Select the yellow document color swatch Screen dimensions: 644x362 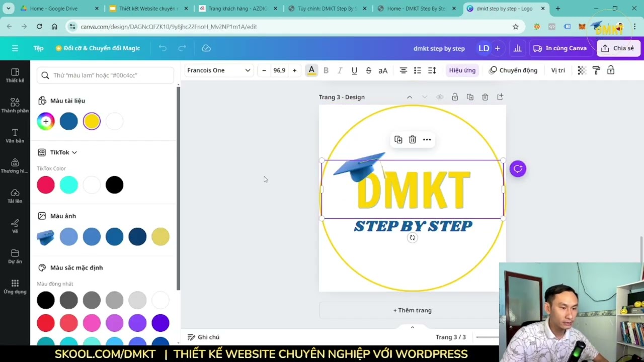pos(92,121)
